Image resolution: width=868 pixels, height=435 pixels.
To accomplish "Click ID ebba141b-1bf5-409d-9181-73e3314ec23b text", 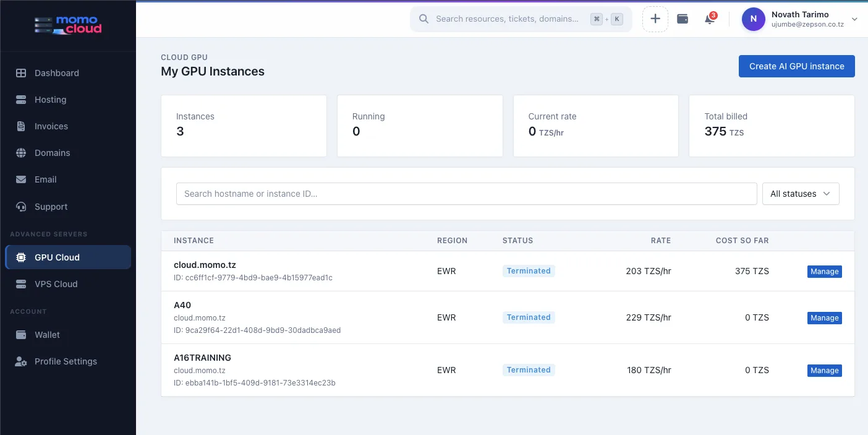I will pyautogui.click(x=255, y=383).
